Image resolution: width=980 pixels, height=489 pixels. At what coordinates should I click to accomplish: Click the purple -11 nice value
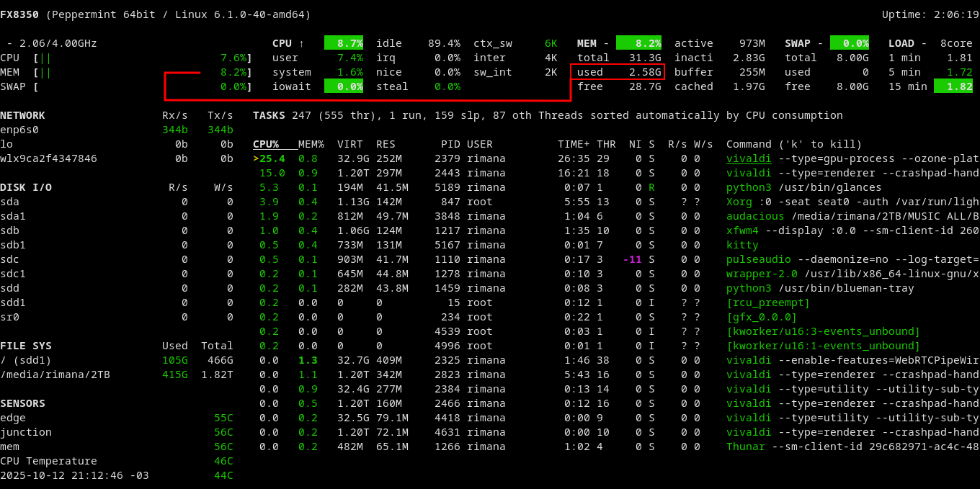pos(632,259)
